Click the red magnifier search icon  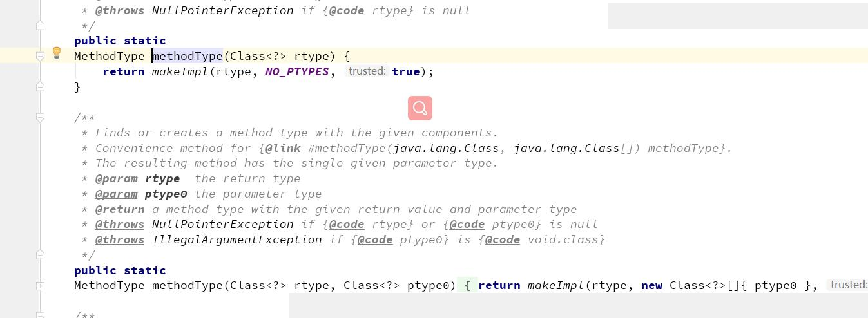click(420, 108)
